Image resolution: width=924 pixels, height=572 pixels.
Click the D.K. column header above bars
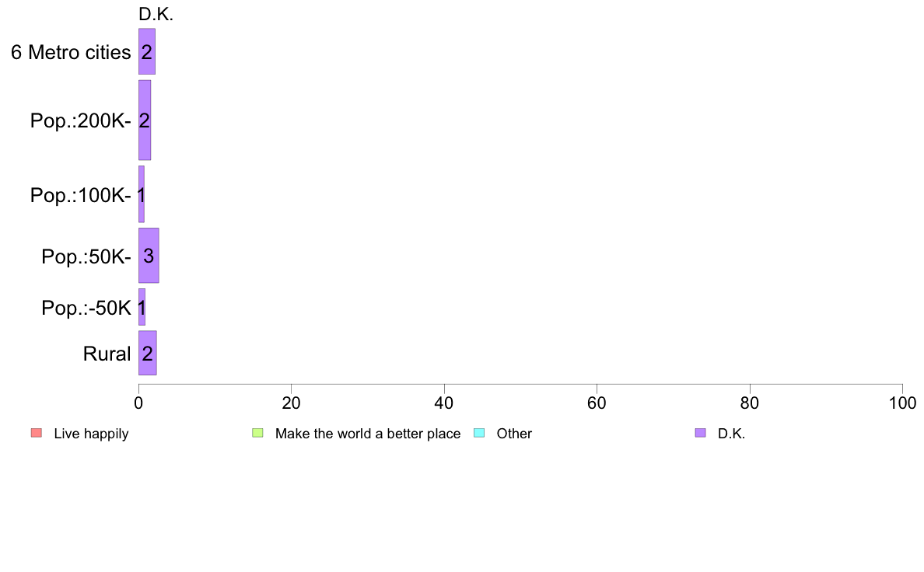tap(156, 14)
